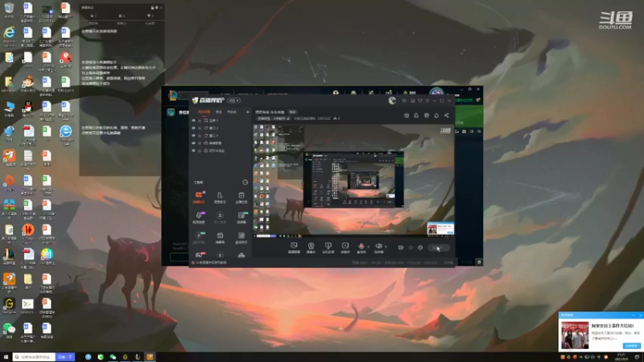Click the start broadcast button

tap(439, 248)
